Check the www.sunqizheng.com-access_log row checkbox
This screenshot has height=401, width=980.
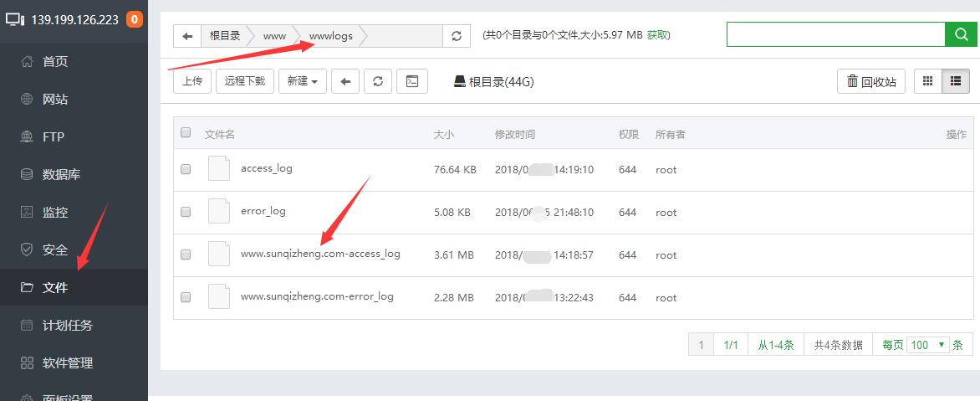coord(186,254)
